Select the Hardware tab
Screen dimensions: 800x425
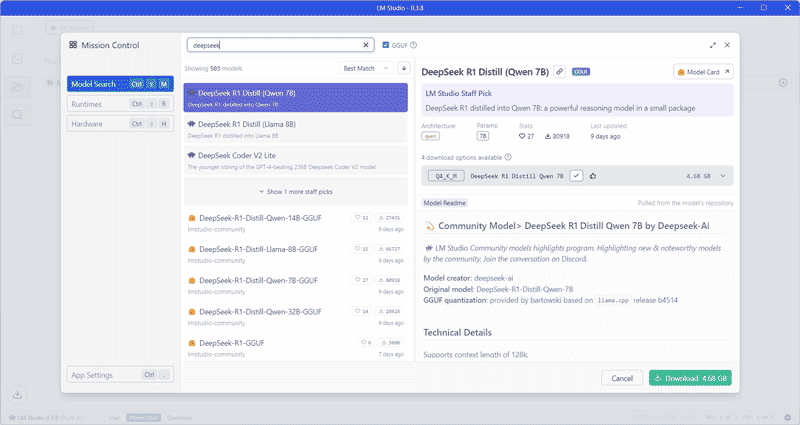(x=120, y=124)
